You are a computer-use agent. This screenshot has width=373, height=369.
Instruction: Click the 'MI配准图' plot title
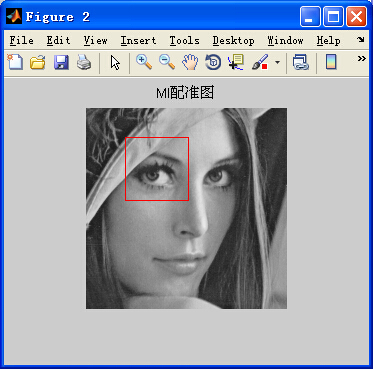tap(185, 94)
